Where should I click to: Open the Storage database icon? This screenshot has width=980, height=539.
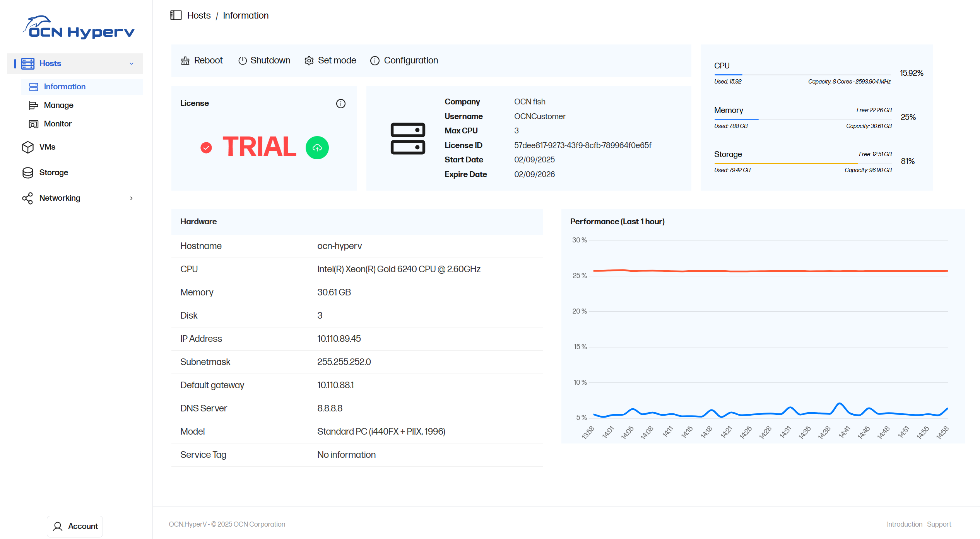point(28,172)
